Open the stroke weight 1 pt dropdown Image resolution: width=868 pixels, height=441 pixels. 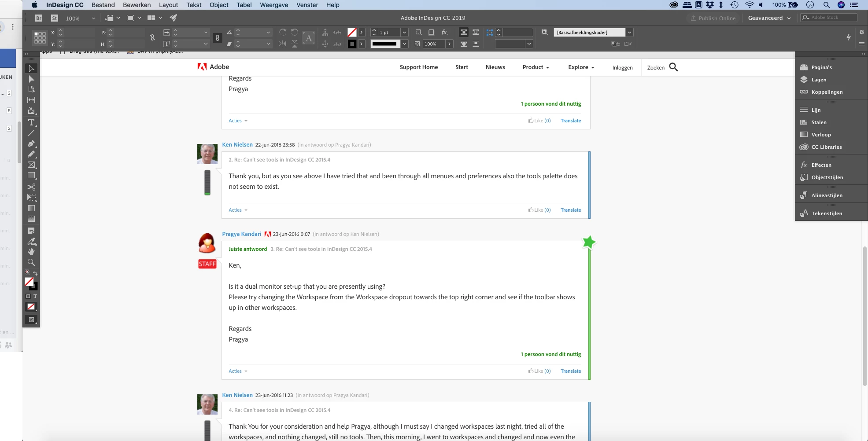click(404, 32)
